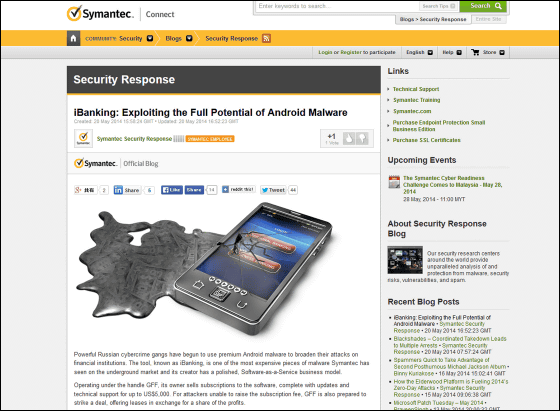Open the Store shopping cart
This screenshot has height=411, width=560.
(488, 52)
